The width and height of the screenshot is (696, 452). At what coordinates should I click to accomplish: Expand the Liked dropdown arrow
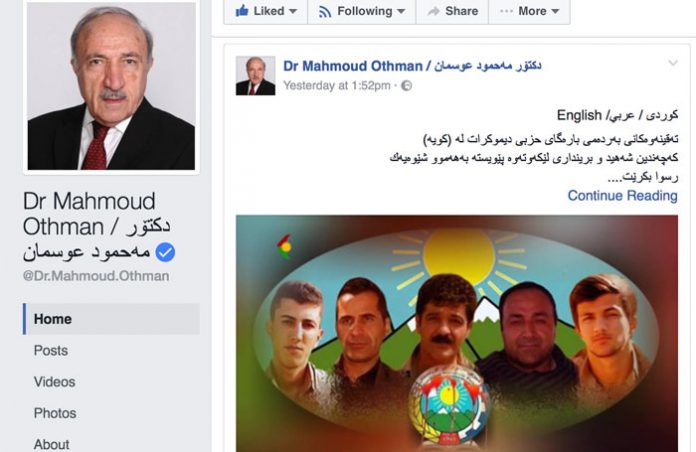tap(293, 12)
